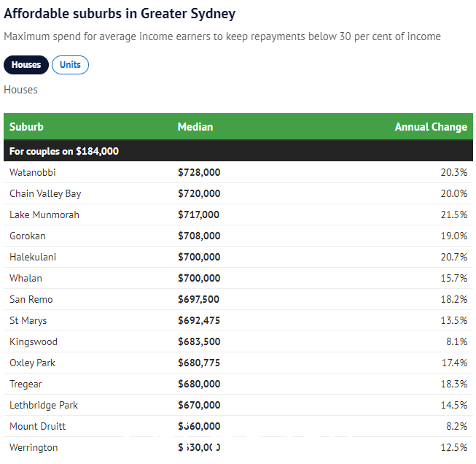
Task: Click Kingswood's 8.1% annual change
Action: pos(456,341)
